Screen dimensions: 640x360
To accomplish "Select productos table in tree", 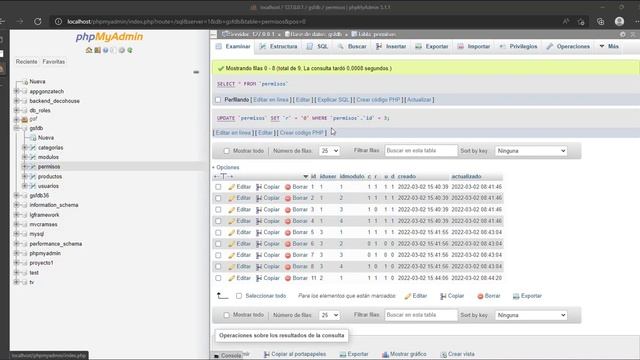I will (50, 176).
